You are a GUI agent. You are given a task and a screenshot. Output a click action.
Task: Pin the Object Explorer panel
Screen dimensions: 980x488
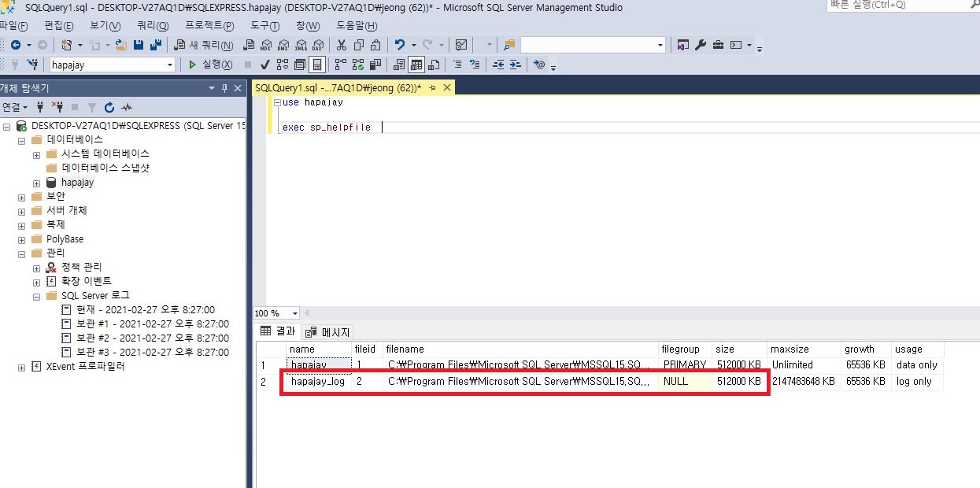[x=224, y=88]
